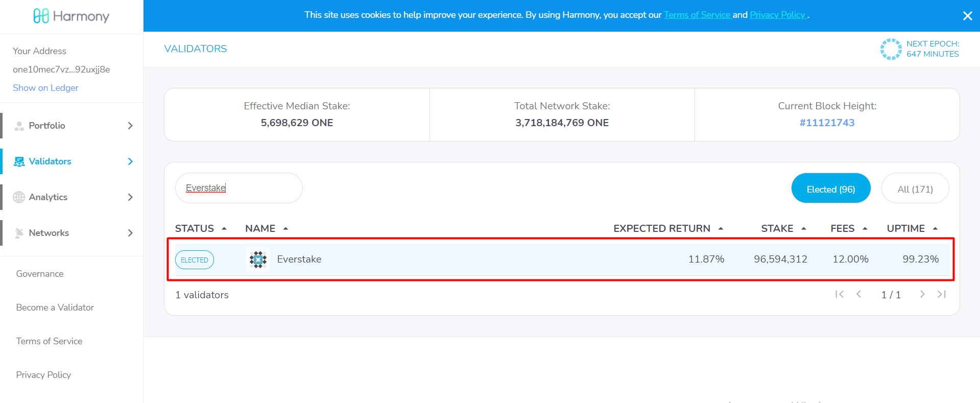
Task: Open sidebar Privacy Policy link
Action: click(43, 375)
